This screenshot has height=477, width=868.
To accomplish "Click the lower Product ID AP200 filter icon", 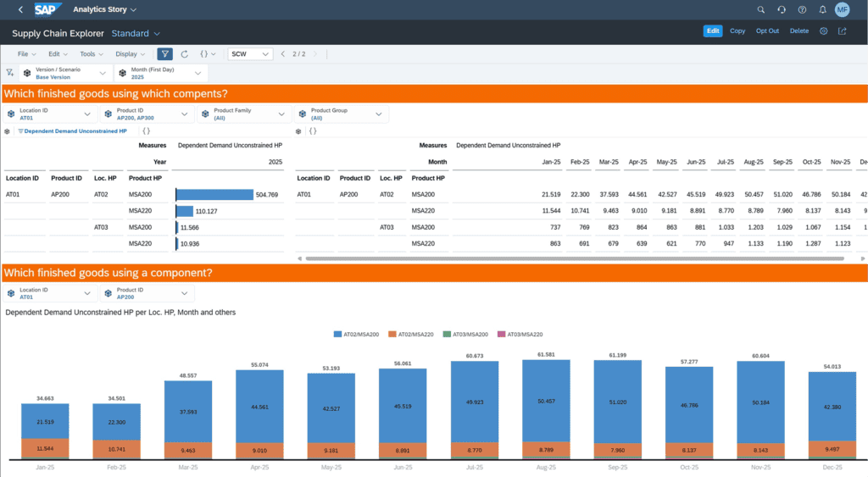I will pos(108,293).
